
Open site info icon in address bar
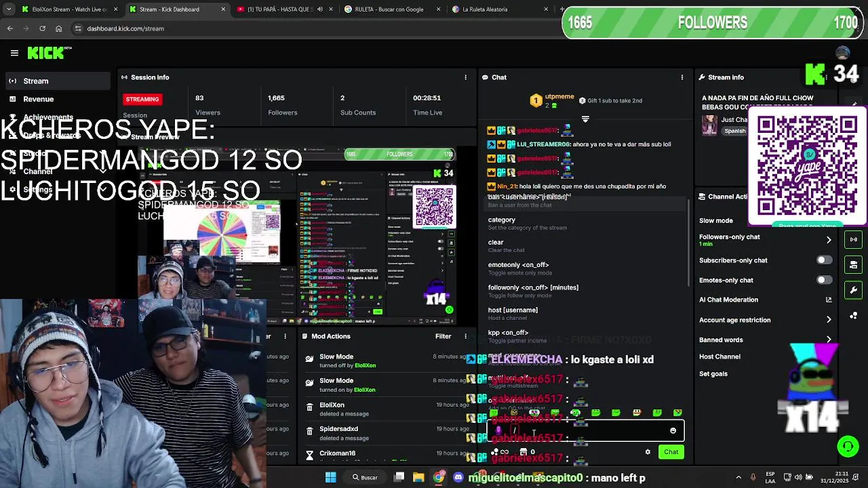78,28
